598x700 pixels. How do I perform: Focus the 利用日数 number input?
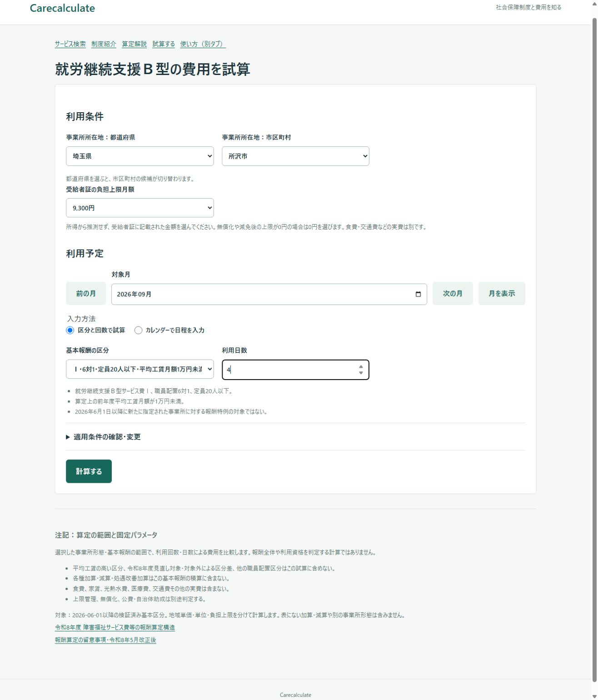[x=295, y=370]
